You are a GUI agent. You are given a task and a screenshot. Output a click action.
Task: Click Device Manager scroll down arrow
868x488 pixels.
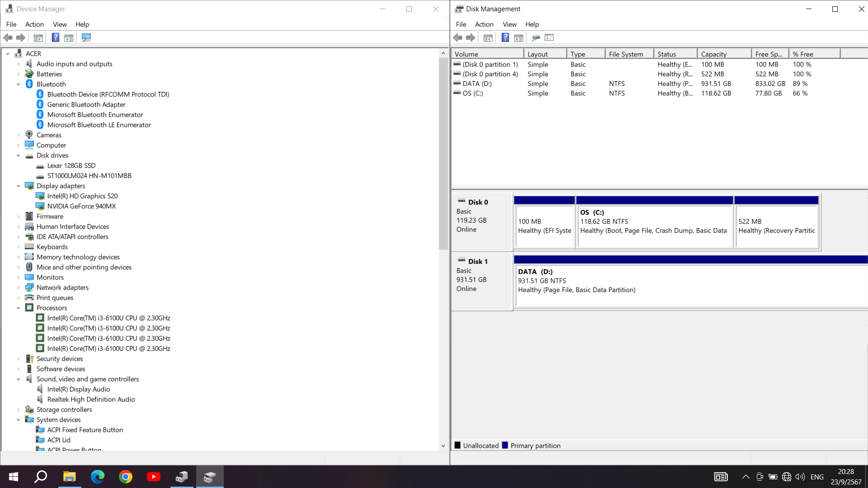(x=443, y=446)
